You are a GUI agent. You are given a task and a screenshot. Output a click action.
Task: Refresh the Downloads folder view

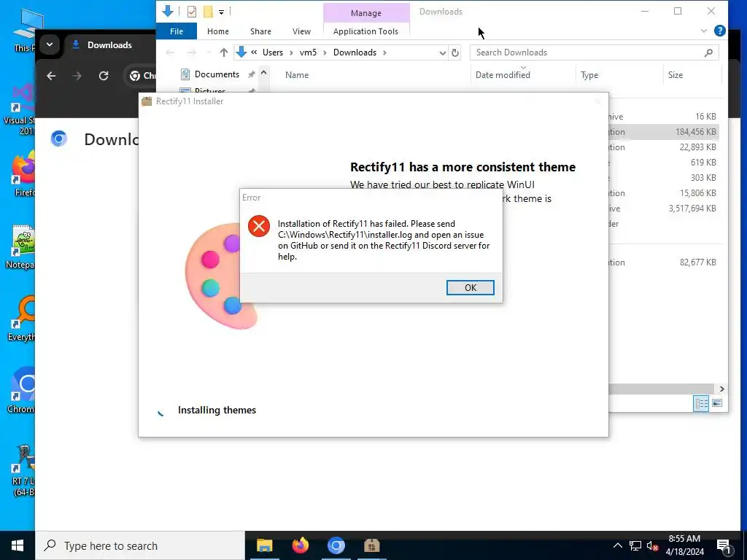tap(455, 52)
